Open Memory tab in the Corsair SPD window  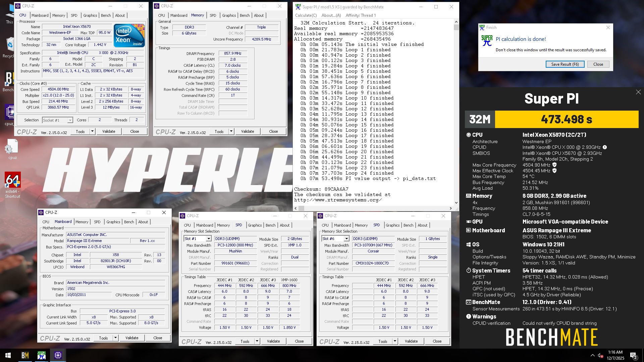361,225
